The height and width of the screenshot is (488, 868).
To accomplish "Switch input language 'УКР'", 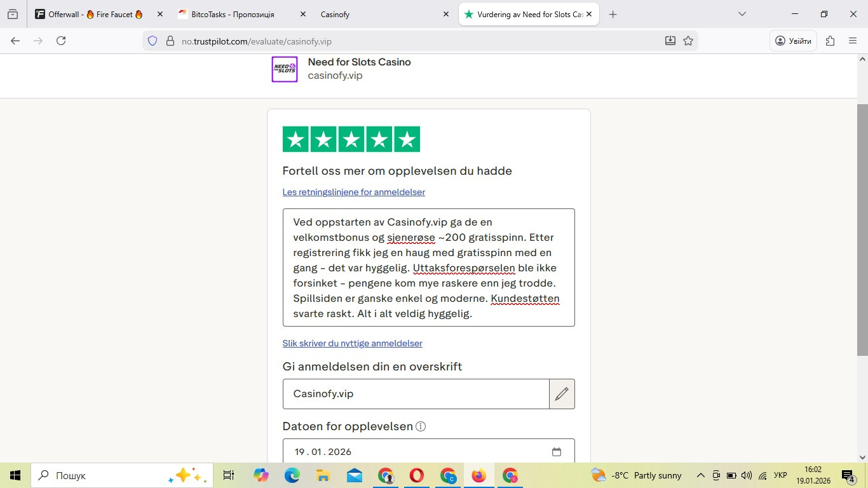I will click(x=781, y=475).
